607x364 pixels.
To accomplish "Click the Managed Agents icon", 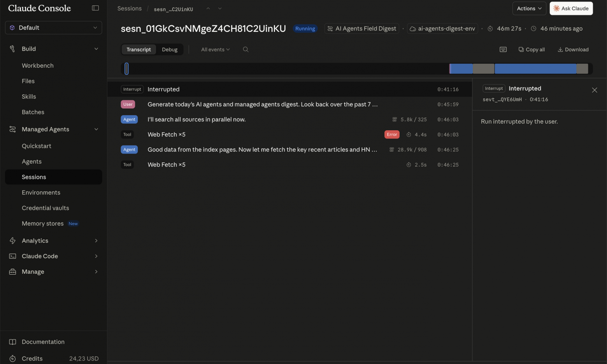I will point(12,129).
